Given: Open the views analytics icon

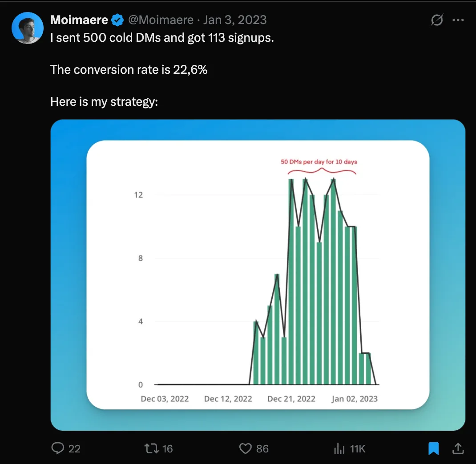Looking at the screenshot, I should click(x=339, y=448).
